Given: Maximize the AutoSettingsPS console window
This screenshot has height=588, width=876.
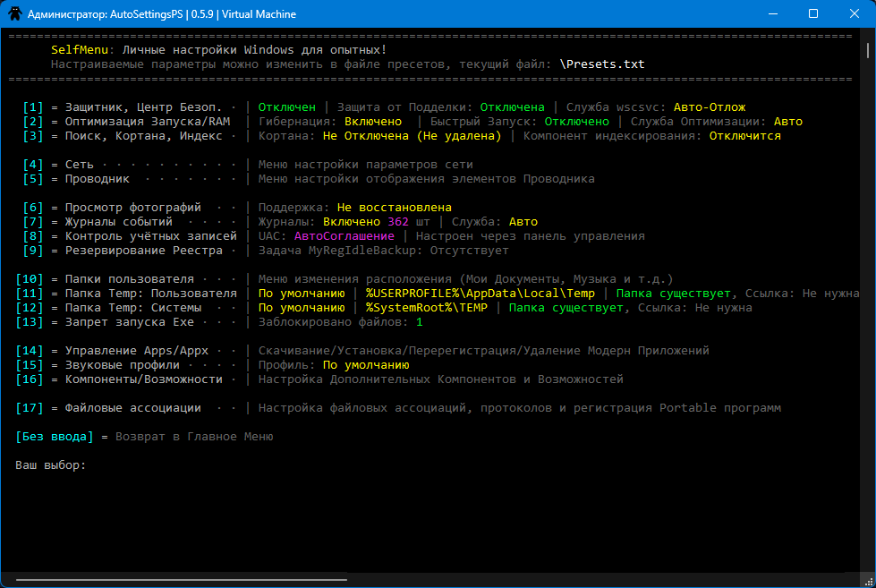Looking at the screenshot, I should point(813,13).
